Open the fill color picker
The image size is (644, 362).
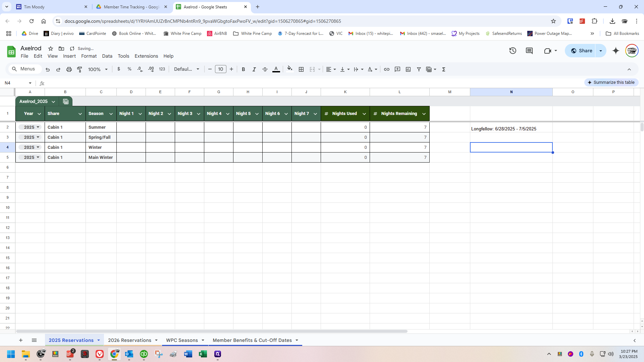click(290, 69)
